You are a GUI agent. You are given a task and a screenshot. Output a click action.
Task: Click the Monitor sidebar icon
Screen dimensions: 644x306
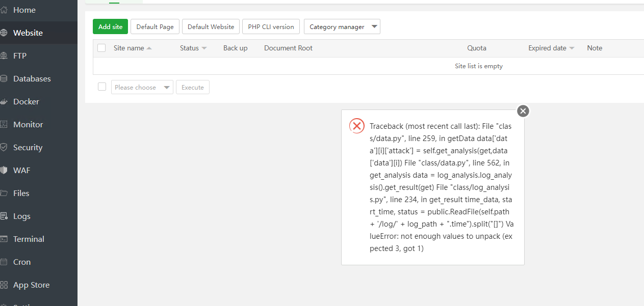pos(4,125)
